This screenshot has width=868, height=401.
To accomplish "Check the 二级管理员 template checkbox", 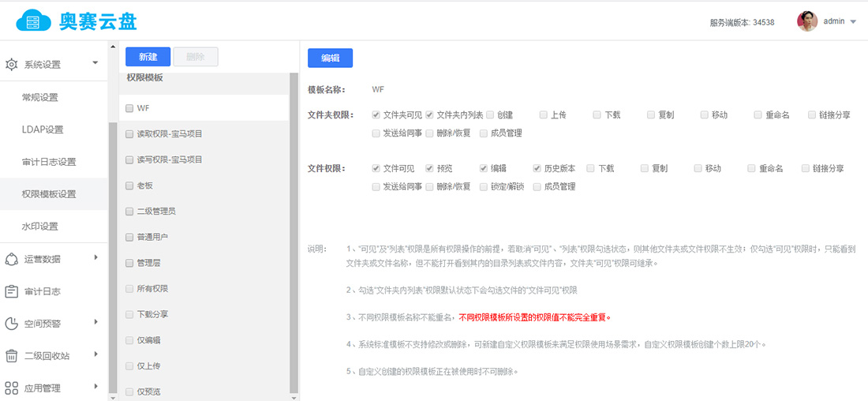I will [129, 212].
